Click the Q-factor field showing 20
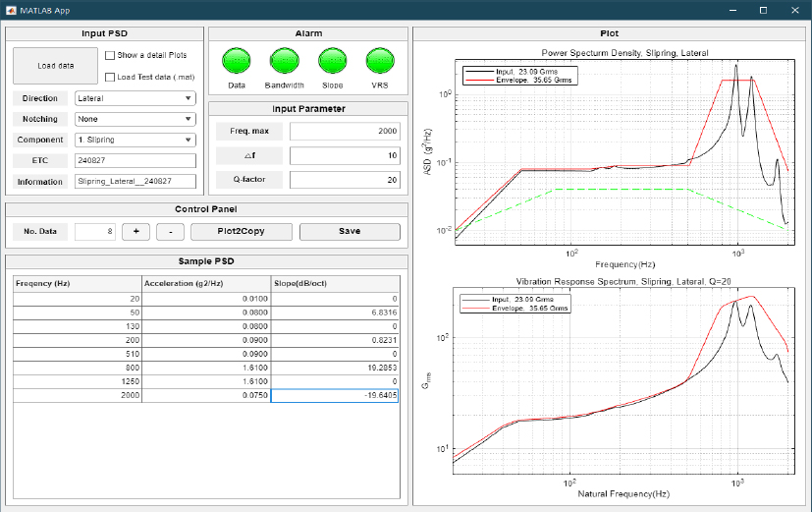 point(345,180)
